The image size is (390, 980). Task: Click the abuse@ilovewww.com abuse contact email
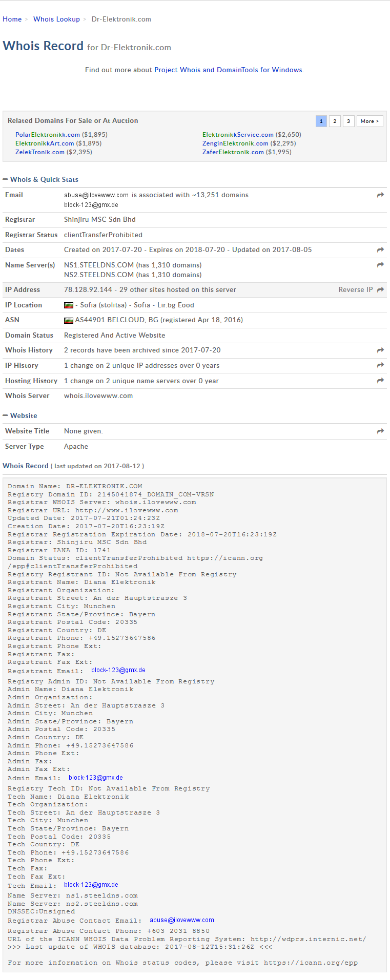click(181, 920)
